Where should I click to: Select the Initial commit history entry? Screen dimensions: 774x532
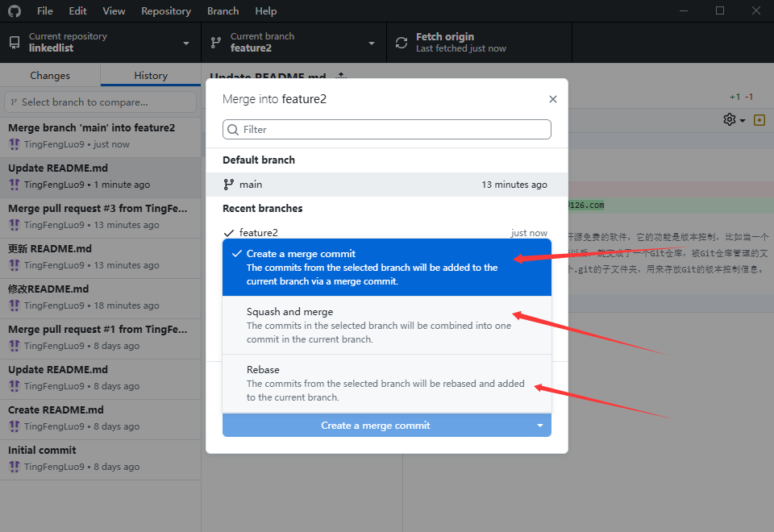point(100,458)
